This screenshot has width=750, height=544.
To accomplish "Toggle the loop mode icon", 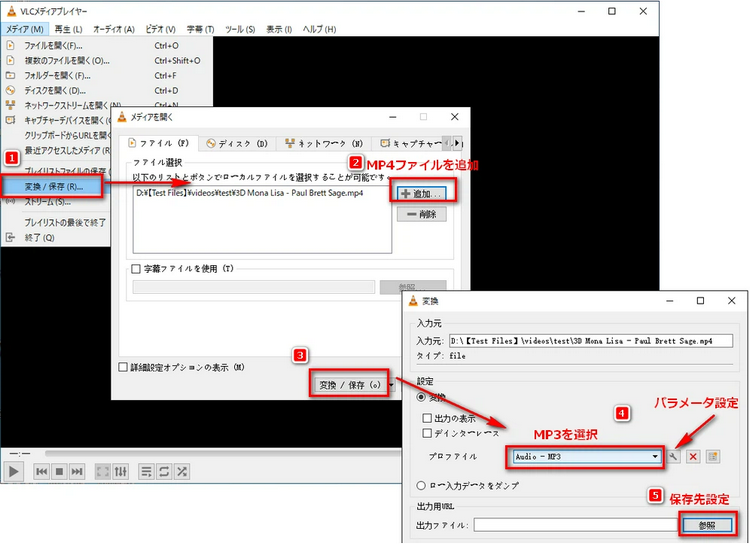I will click(x=164, y=472).
